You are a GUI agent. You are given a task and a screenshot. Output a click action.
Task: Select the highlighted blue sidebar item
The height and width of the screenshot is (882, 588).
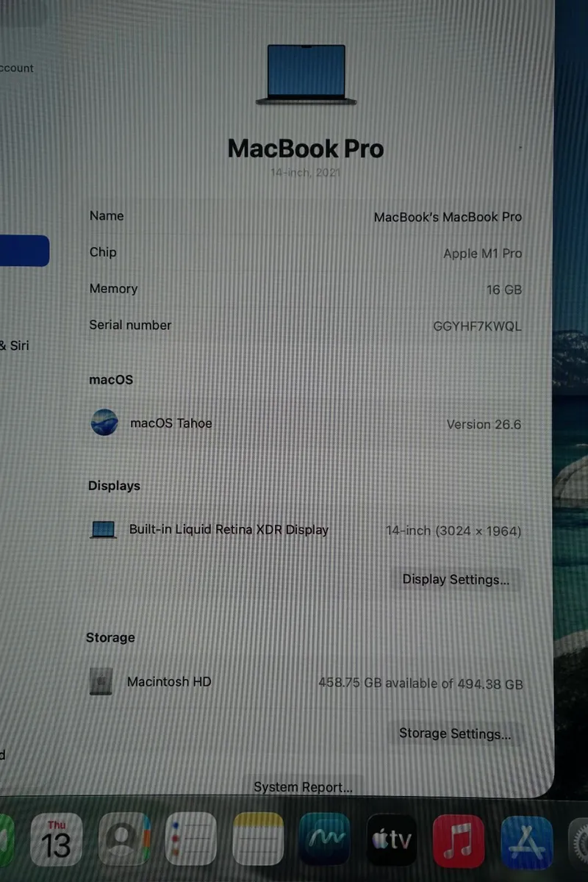pos(24,251)
